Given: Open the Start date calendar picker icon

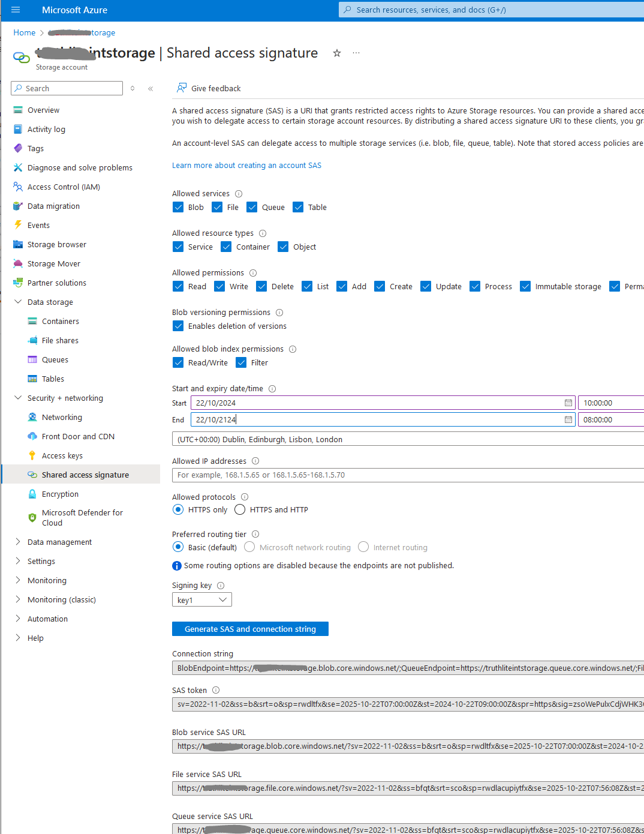Looking at the screenshot, I should pyautogui.click(x=568, y=403).
